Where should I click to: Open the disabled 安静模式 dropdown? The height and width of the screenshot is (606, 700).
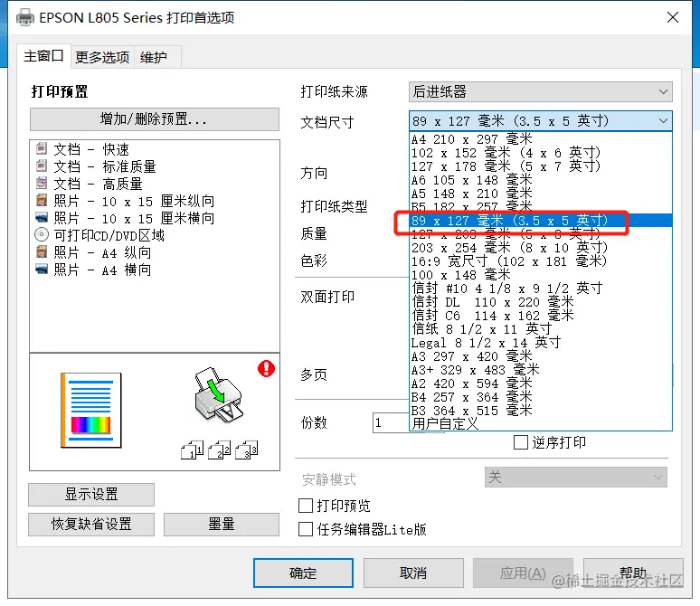tap(576, 478)
